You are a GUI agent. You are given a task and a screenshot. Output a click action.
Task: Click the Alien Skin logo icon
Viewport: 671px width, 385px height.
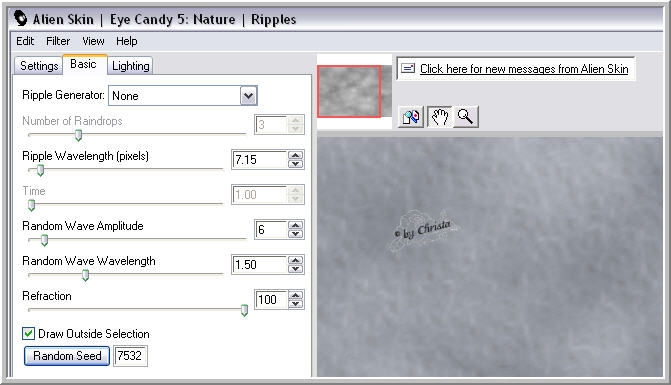click(20, 19)
